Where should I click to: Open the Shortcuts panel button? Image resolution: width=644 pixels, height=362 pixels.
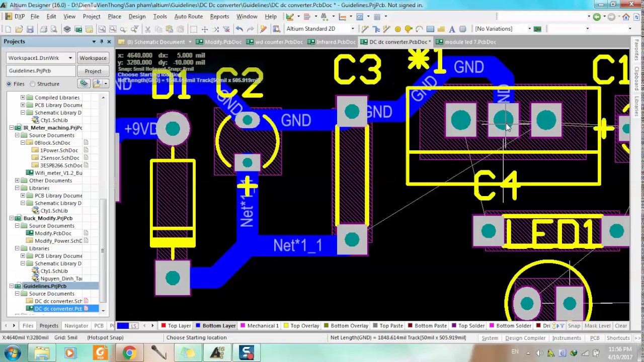click(x=618, y=338)
